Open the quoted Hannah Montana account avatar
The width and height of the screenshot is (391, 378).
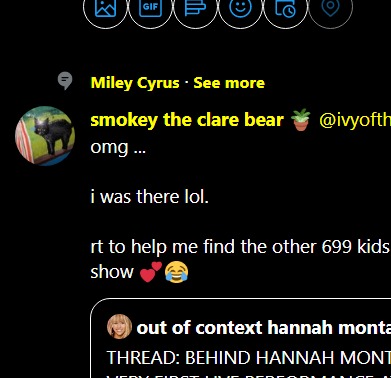119,326
